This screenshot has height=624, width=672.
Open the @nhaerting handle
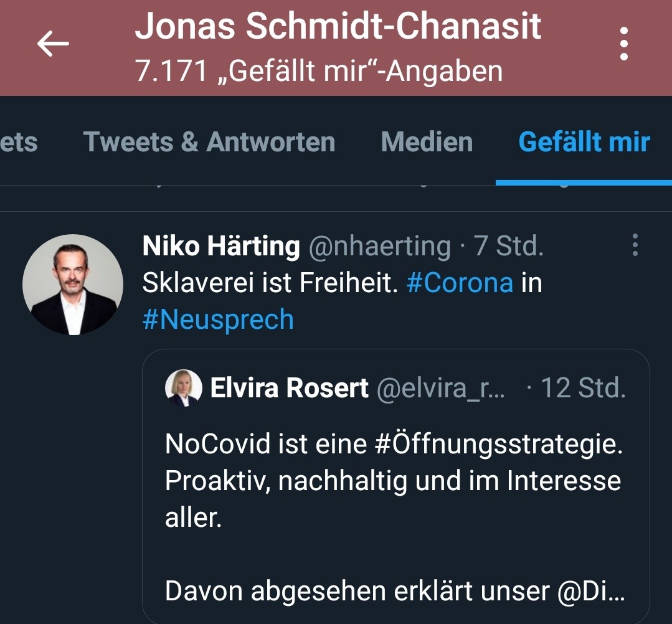click(x=379, y=246)
